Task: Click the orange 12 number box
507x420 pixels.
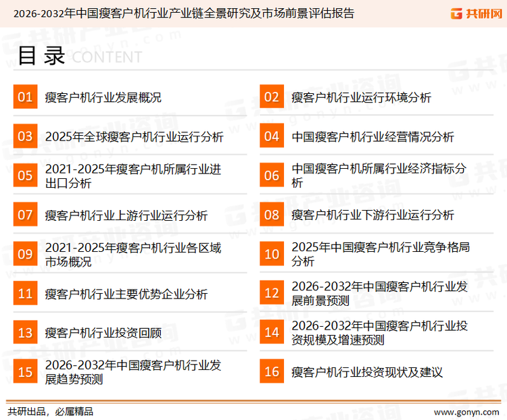Action: point(272,293)
